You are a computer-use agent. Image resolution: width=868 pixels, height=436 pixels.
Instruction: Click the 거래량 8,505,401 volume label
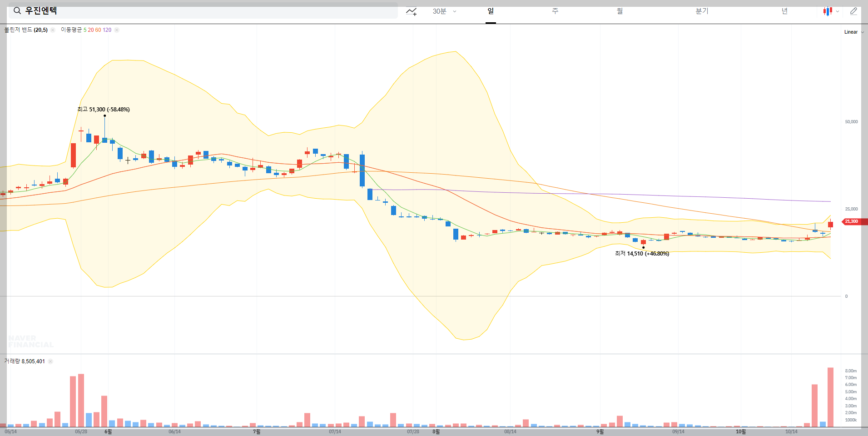(25, 361)
